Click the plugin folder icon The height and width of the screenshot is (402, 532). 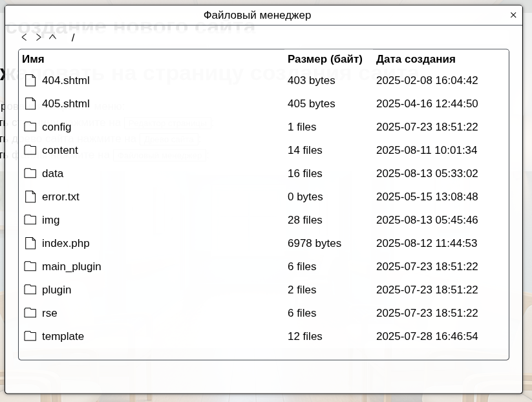point(30,290)
